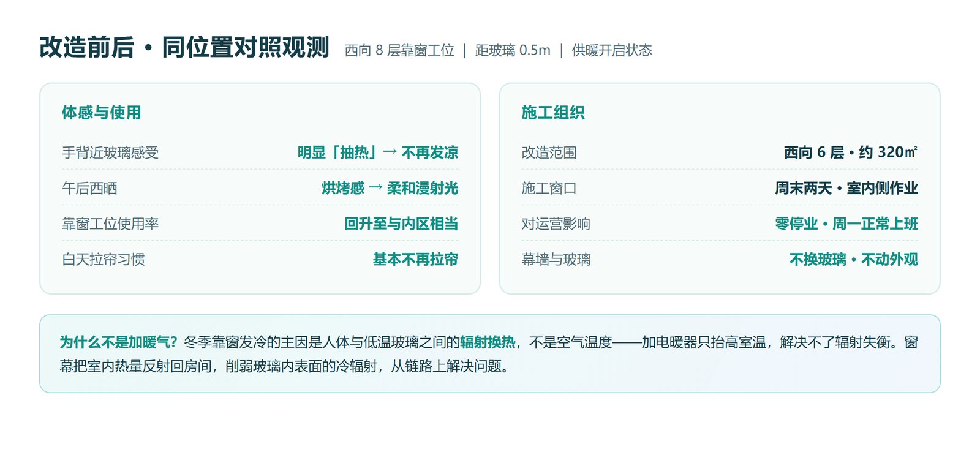The image size is (980, 463).
Task: Click the card heading 体感与使用
Action: pyautogui.click(x=102, y=113)
